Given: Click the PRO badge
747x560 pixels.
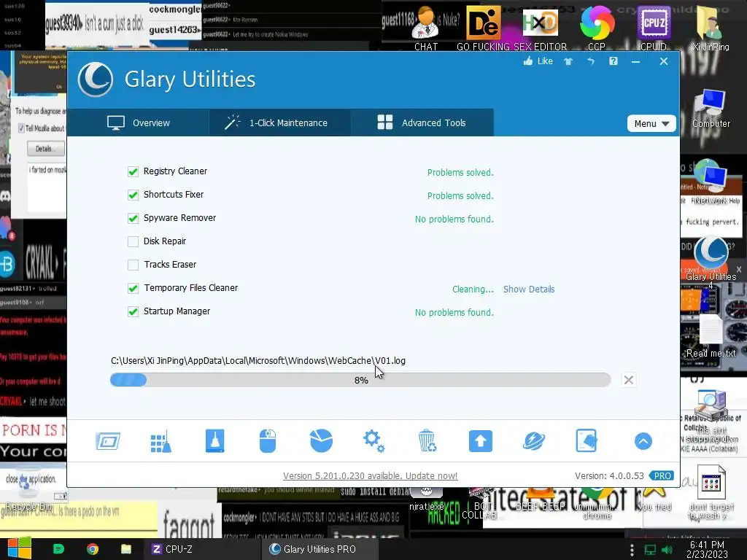Looking at the screenshot, I should (662, 475).
